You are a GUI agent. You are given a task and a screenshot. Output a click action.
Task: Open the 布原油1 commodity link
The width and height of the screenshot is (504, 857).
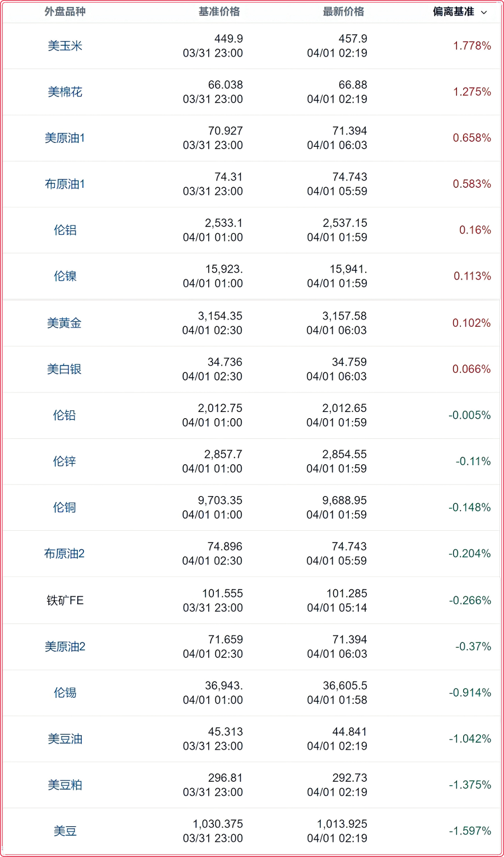point(65,184)
